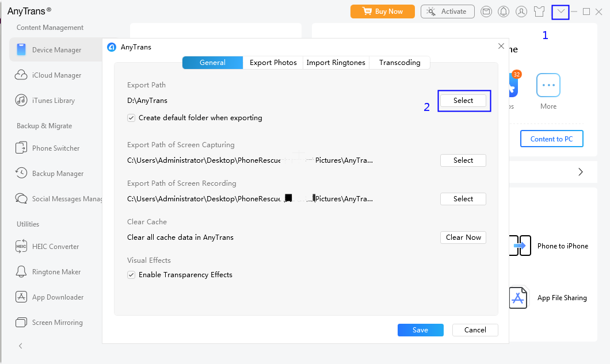Click the shirt skin icon in title bar

539,12
